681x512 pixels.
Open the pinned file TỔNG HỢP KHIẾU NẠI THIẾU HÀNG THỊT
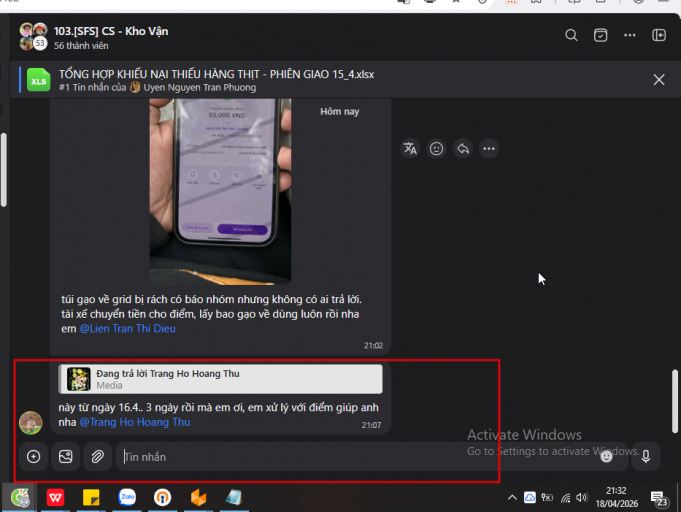coord(216,74)
